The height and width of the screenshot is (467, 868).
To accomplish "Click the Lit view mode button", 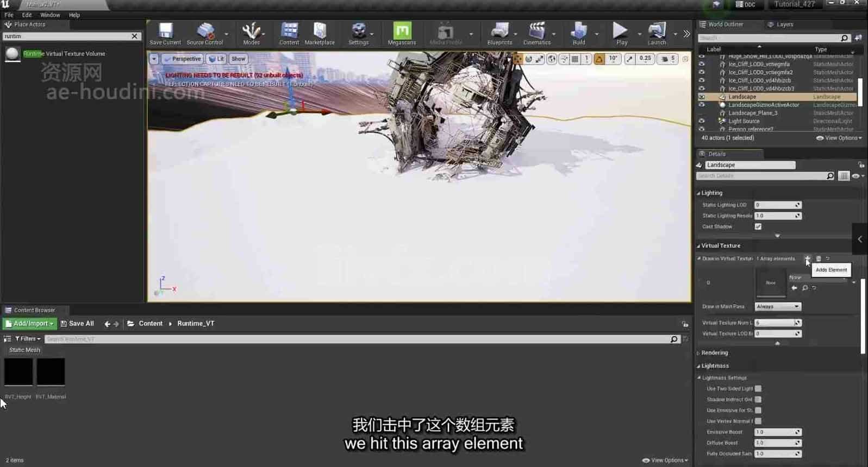I will coord(216,59).
